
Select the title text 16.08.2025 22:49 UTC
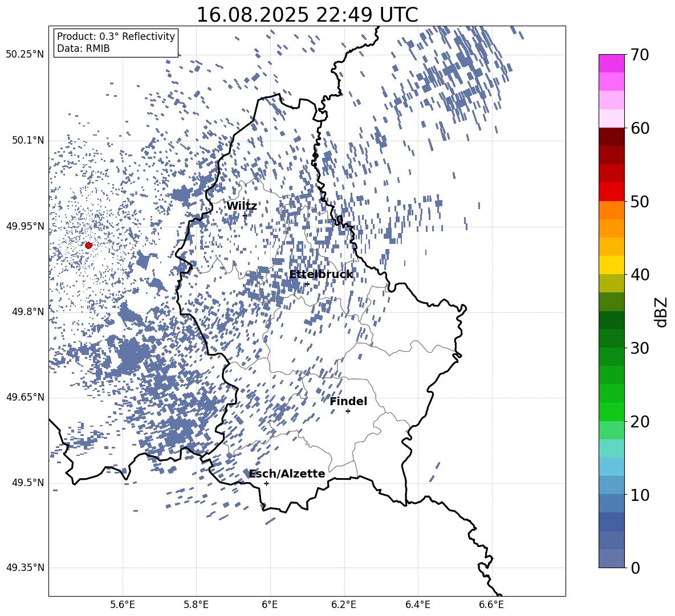[307, 15]
